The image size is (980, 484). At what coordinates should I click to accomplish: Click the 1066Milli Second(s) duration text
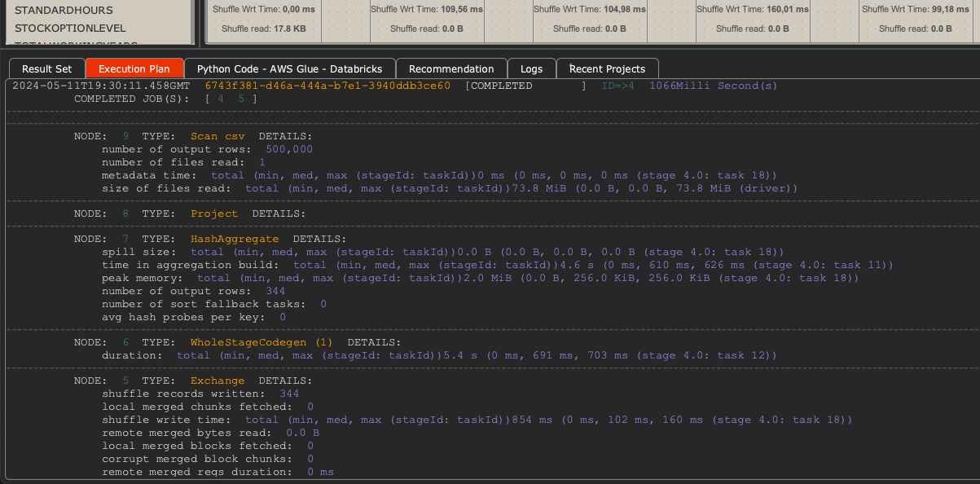coord(714,86)
